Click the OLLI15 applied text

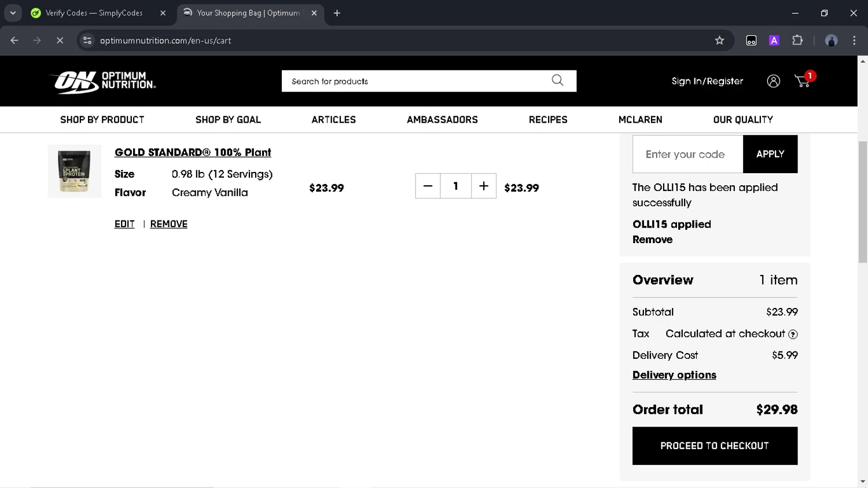(672, 224)
